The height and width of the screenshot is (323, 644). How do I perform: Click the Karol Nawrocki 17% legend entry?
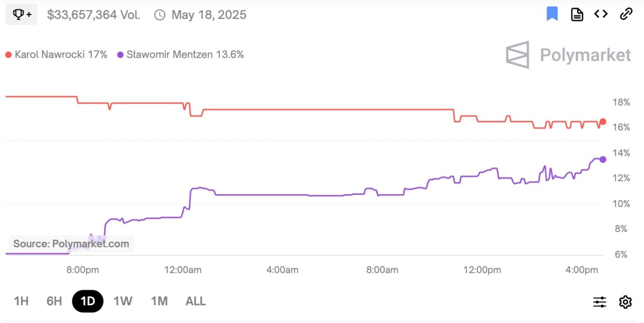point(57,55)
